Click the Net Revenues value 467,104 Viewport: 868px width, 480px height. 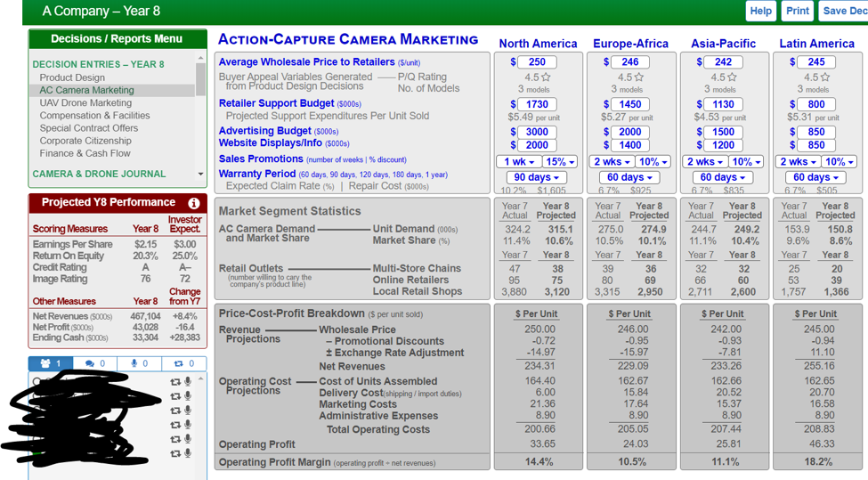pos(145,316)
